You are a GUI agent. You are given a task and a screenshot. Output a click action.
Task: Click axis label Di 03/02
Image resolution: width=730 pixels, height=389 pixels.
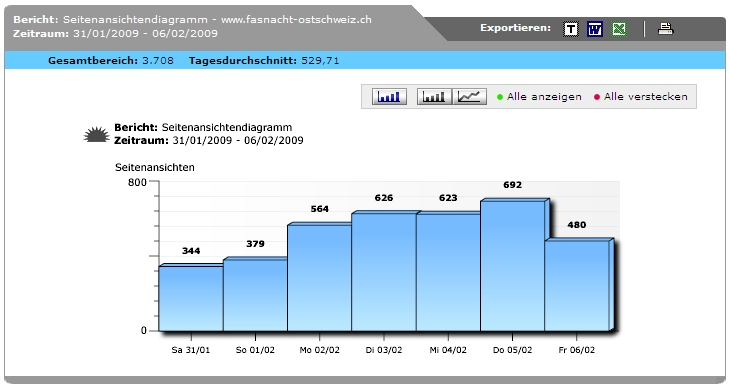[384, 350]
